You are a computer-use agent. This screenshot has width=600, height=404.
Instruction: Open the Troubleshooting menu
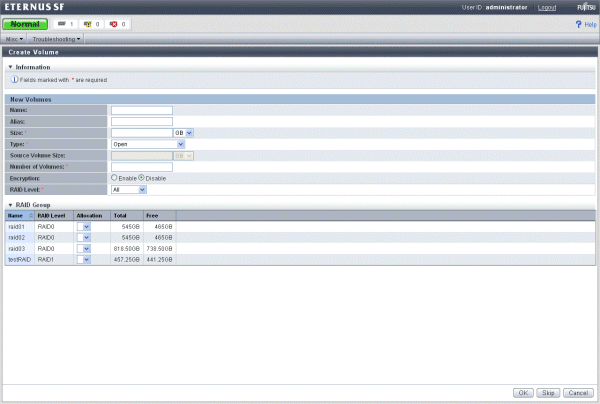click(x=56, y=39)
